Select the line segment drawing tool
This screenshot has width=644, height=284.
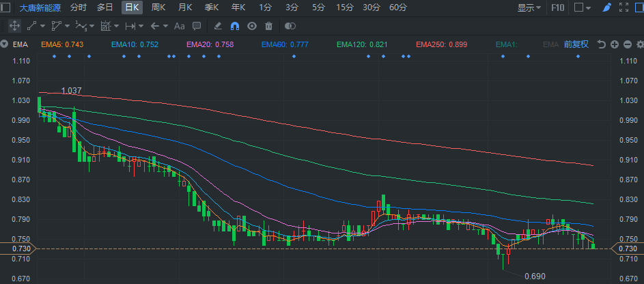pyautogui.click(x=31, y=26)
